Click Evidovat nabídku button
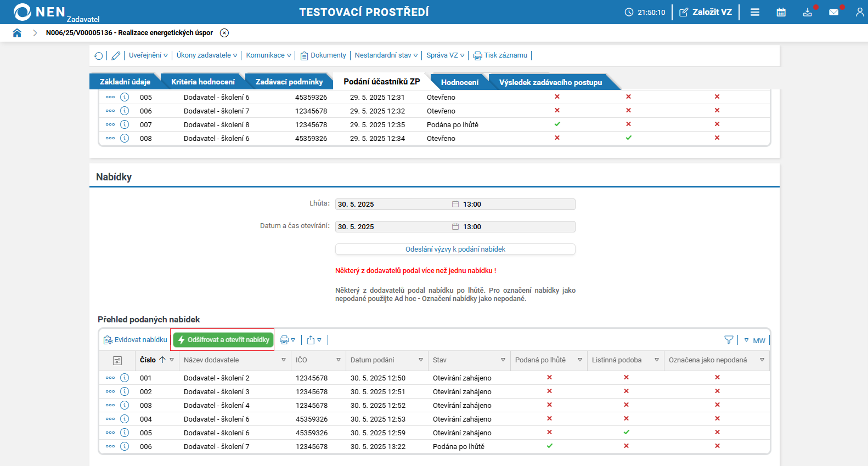Image resolution: width=868 pixels, height=466 pixels. 136,340
